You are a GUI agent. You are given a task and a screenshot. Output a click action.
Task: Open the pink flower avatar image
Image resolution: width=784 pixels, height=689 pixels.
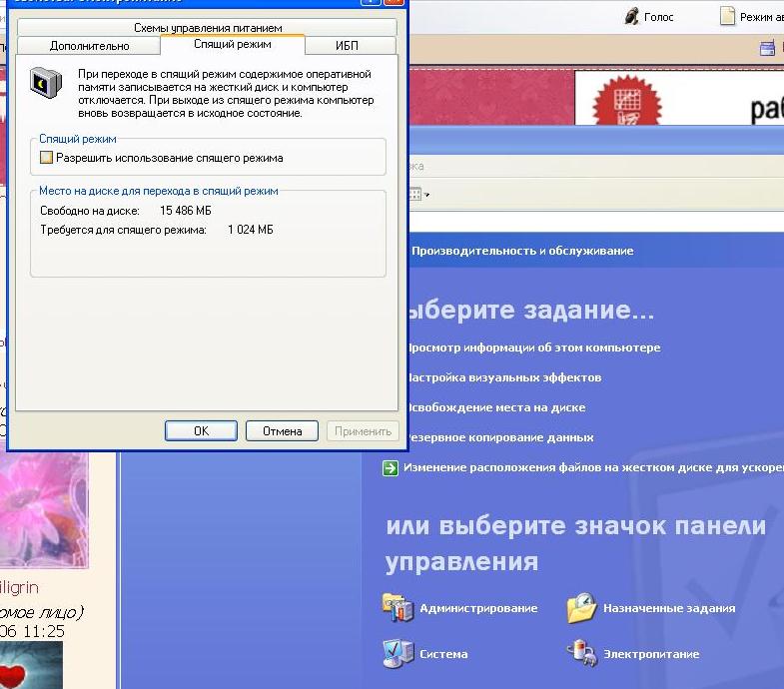click(44, 510)
